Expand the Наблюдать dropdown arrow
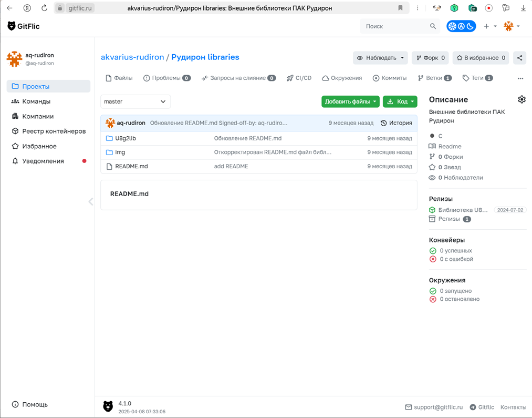The image size is (532, 418). pos(402,58)
